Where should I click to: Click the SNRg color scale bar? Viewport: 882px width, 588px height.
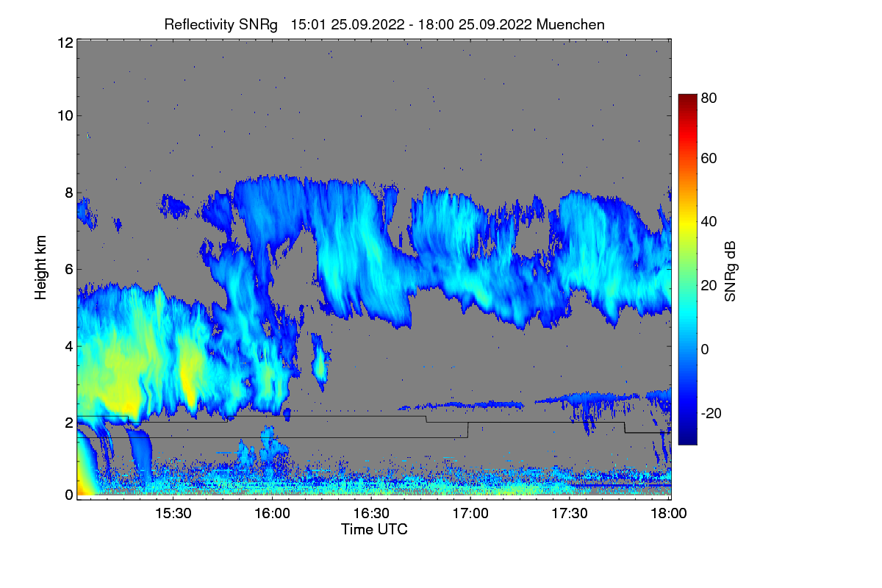pyautogui.click(x=687, y=269)
